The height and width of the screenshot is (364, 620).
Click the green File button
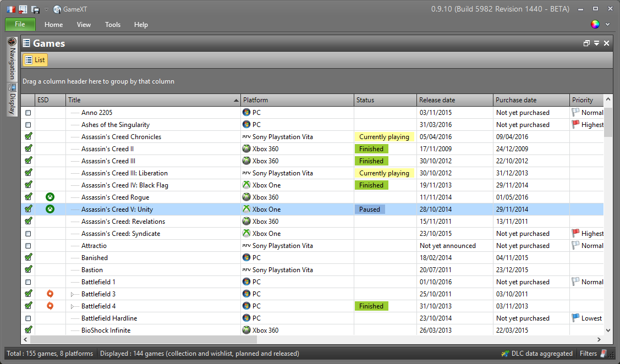tap(20, 24)
